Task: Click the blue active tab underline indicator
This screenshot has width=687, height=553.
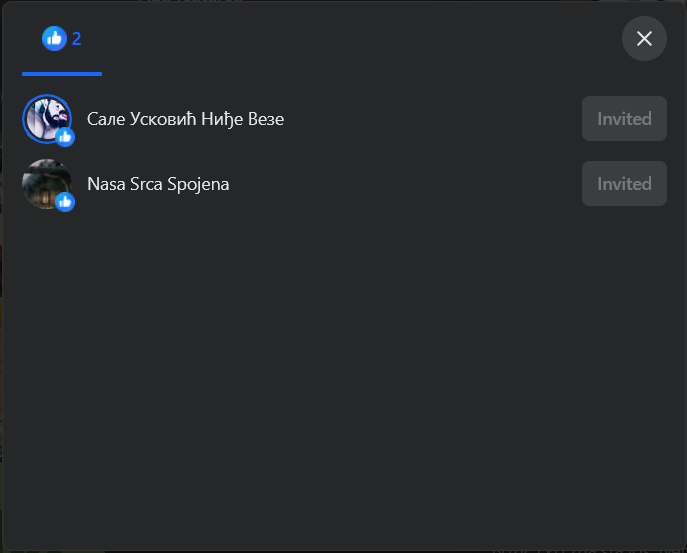Action: click(62, 74)
